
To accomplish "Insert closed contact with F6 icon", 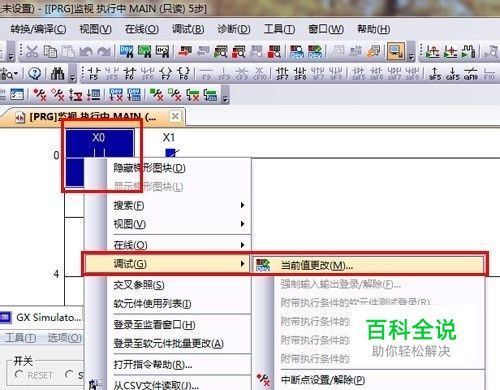I will tap(129, 73).
